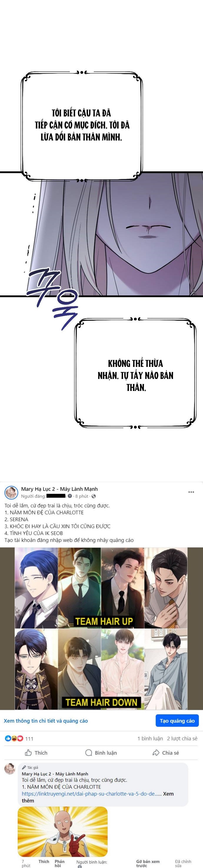Like the post with Thích button
The height and width of the screenshot is (868, 203).
pyautogui.click(x=36, y=753)
